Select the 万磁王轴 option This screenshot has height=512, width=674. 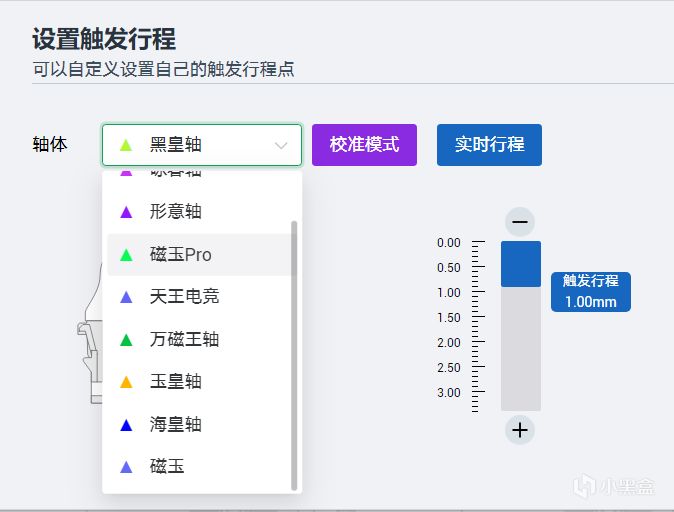click(x=184, y=340)
